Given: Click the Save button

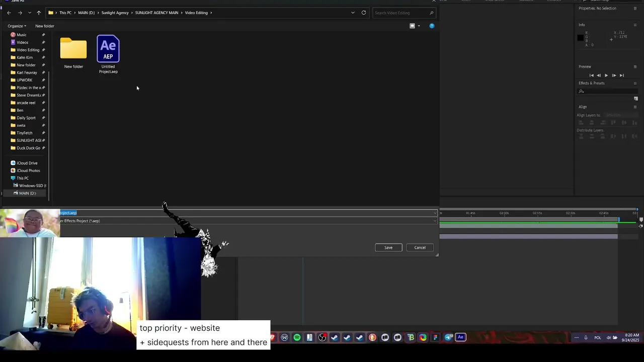Looking at the screenshot, I should pyautogui.click(x=388, y=247).
